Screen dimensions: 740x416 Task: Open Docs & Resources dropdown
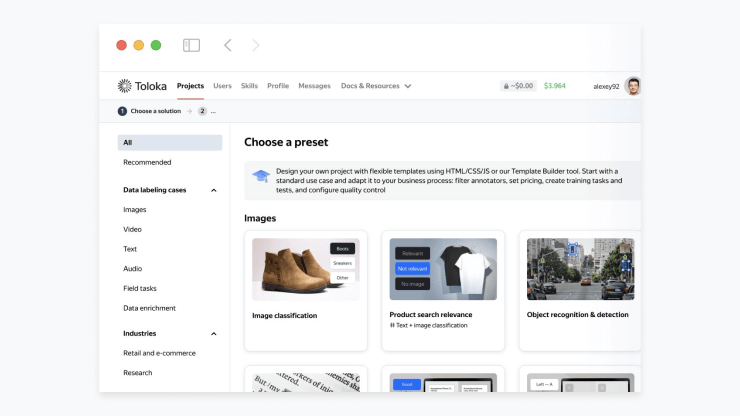tap(376, 86)
